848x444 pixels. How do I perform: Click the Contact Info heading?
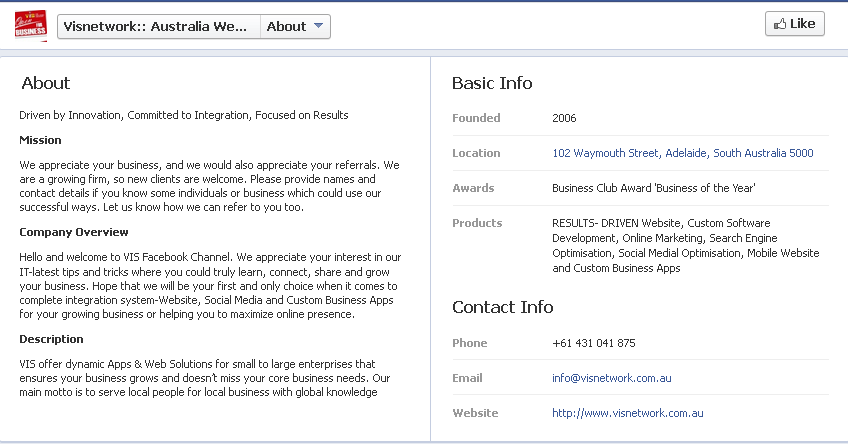point(502,307)
